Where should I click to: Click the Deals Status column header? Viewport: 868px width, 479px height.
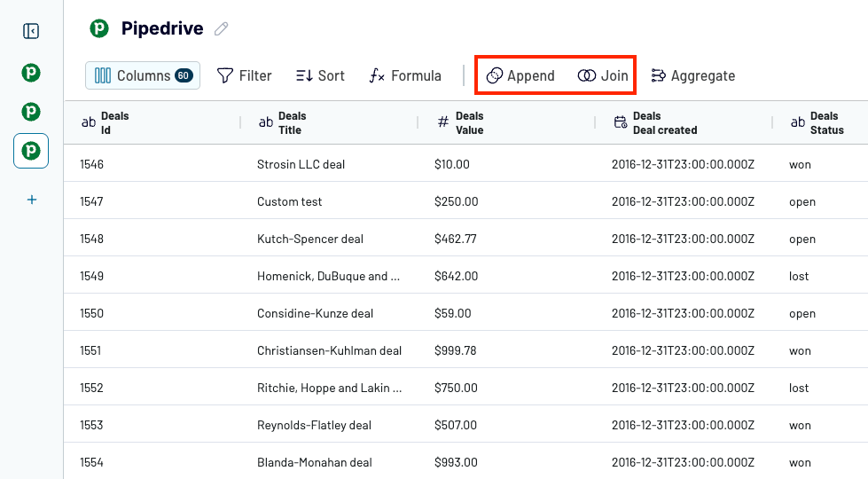[x=820, y=123]
